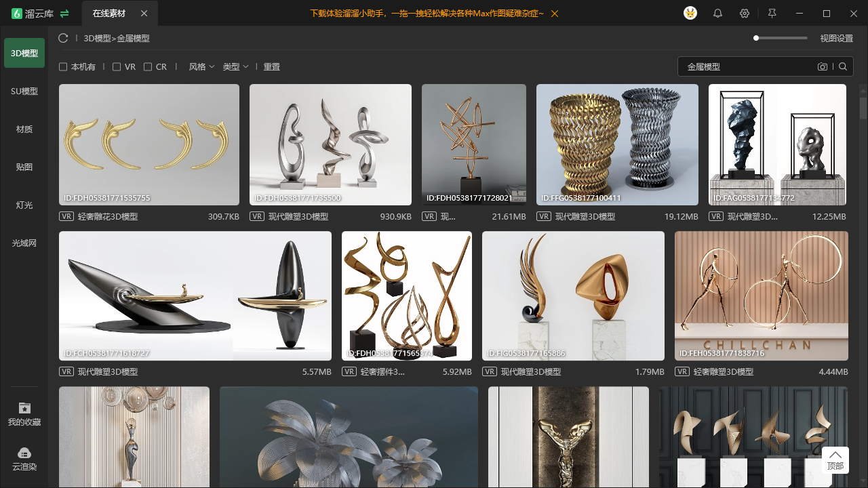This screenshot has width=868, height=488.
Task: Click the 轻奢雕塑3D模型 title text
Action: point(724,372)
